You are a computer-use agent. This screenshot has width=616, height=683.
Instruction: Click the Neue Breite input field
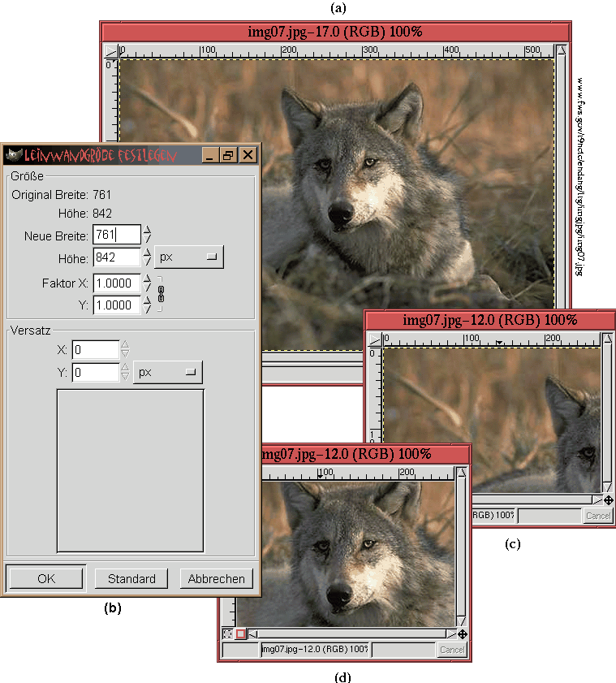point(117,236)
